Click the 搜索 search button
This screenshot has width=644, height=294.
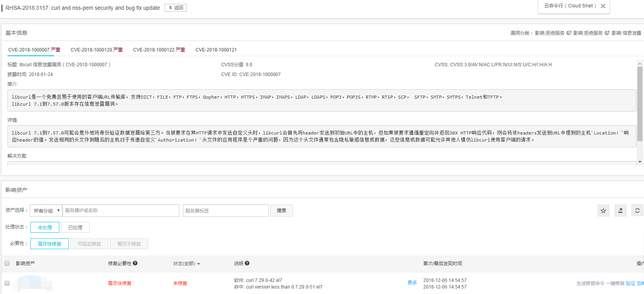[x=281, y=211]
